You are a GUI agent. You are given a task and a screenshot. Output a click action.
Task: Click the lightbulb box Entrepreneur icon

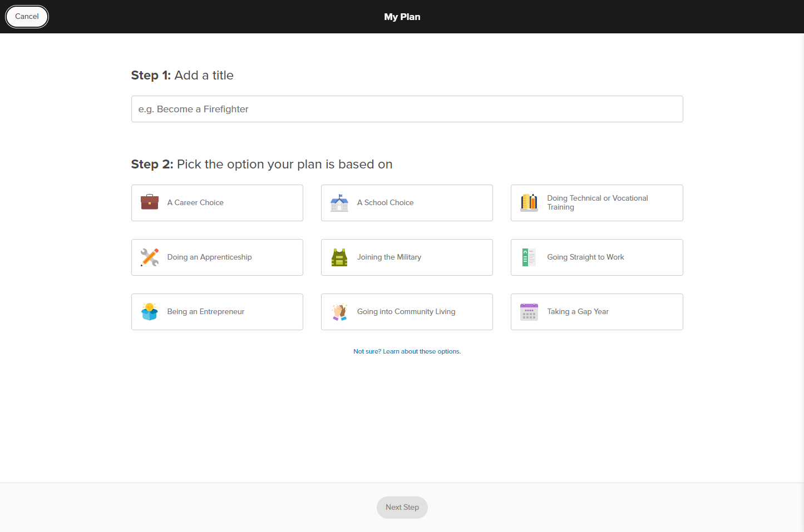tap(150, 312)
